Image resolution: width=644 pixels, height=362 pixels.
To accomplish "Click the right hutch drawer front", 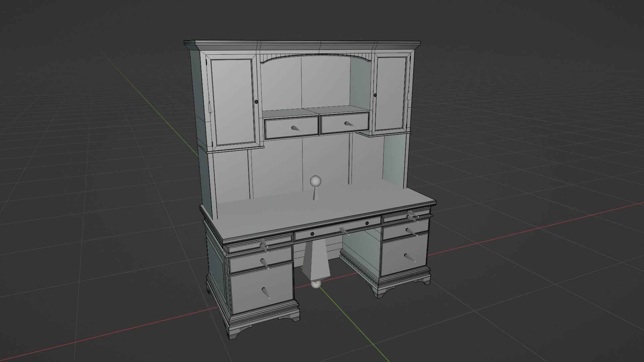I will (x=345, y=123).
